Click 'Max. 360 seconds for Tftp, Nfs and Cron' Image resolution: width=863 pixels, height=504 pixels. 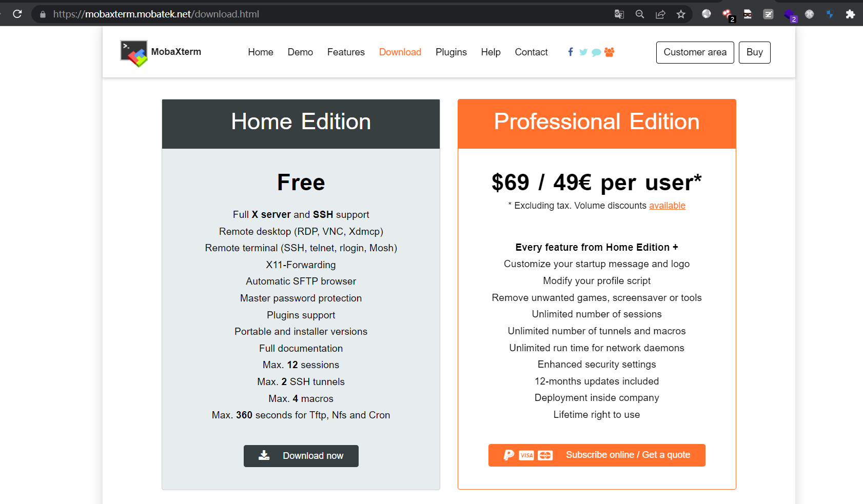301,415
